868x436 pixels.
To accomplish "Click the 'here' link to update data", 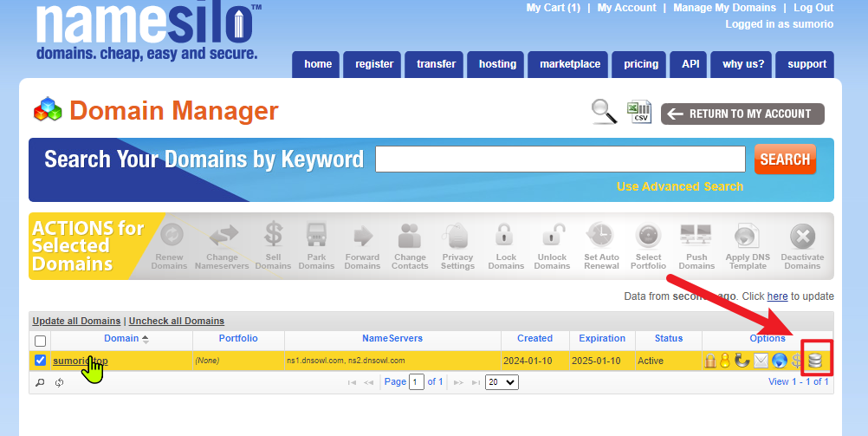I will [777, 296].
